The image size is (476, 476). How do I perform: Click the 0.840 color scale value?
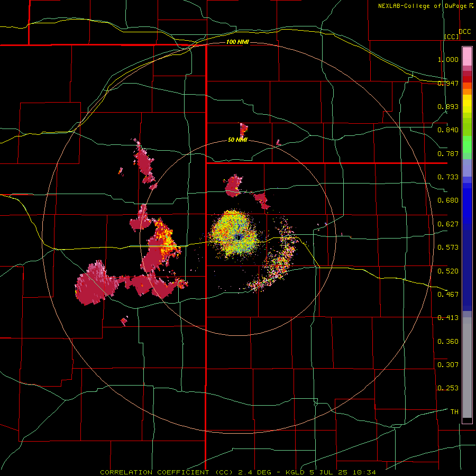pos(448,130)
